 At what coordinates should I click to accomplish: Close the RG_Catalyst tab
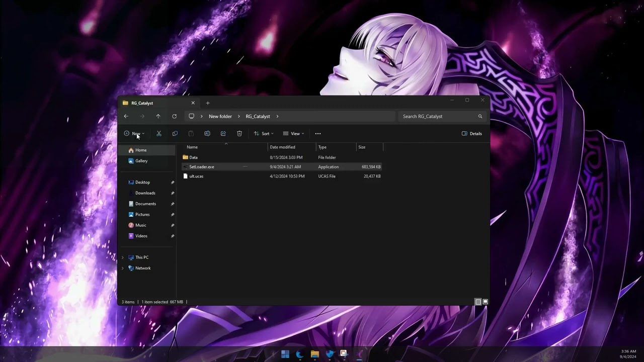[x=193, y=103]
